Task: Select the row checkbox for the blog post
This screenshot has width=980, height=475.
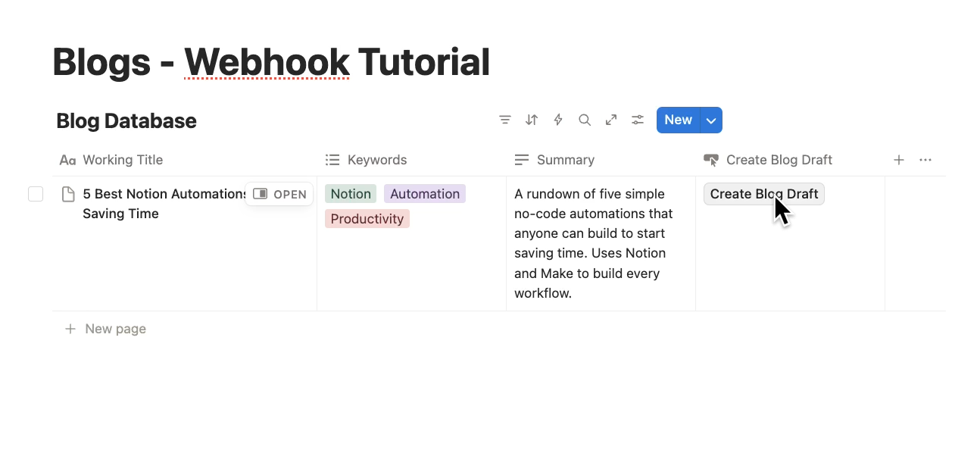Action: pyautogui.click(x=36, y=194)
